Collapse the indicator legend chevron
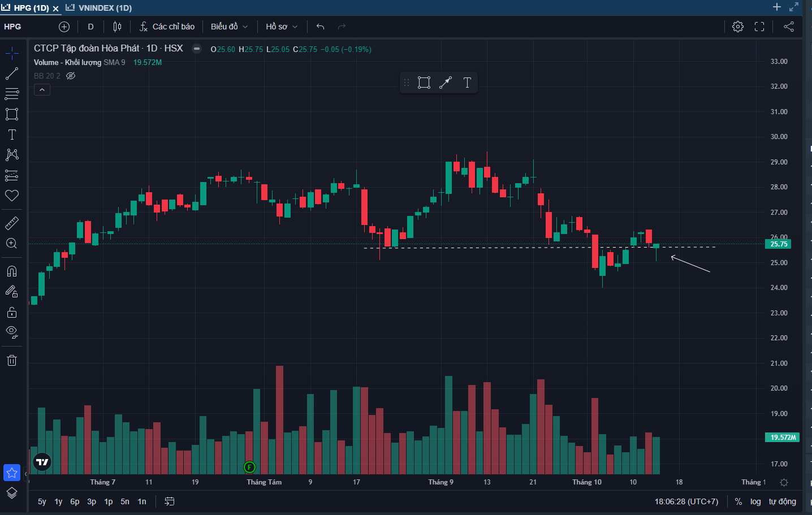This screenshot has height=515, width=812. click(x=42, y=90)
